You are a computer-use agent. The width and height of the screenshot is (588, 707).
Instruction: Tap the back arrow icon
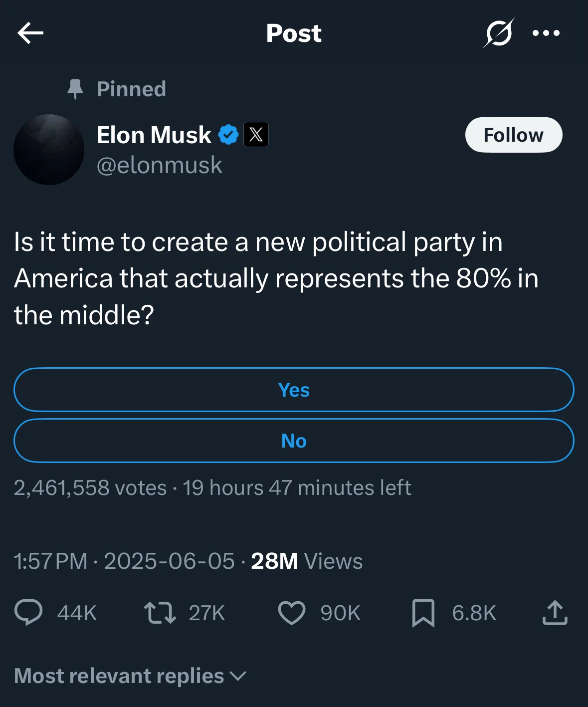pos(30,33)
